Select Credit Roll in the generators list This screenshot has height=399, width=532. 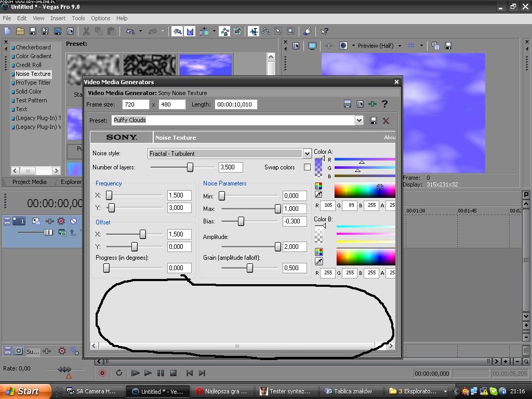click(29, 65)
